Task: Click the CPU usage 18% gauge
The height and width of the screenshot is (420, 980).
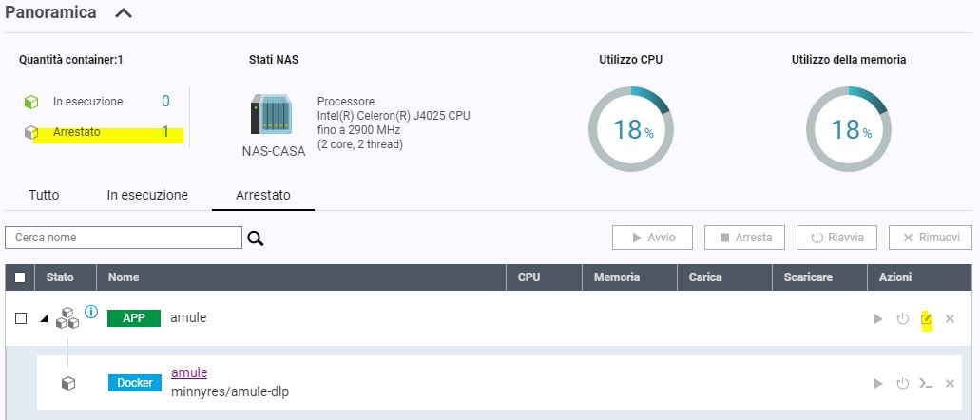Action: [x=628, y=128]
